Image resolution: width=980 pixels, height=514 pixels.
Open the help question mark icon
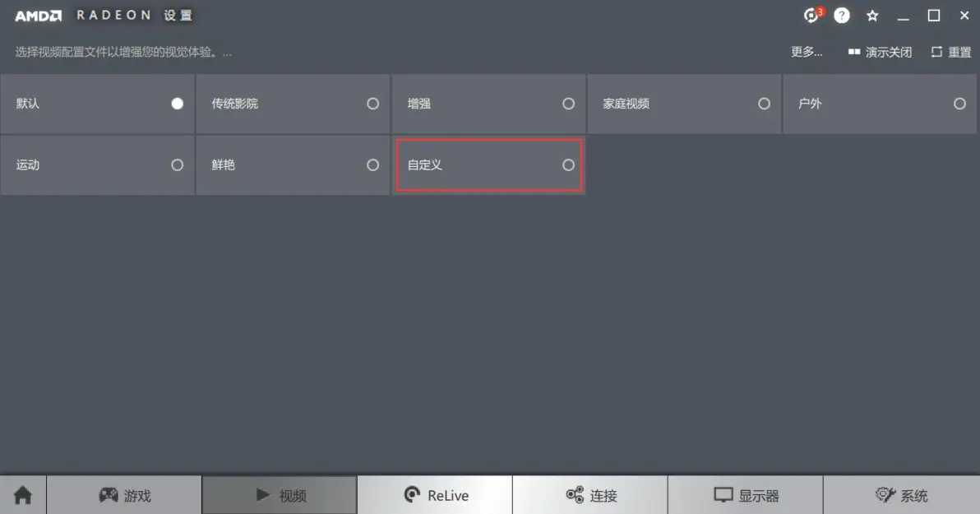coord(842,15)
